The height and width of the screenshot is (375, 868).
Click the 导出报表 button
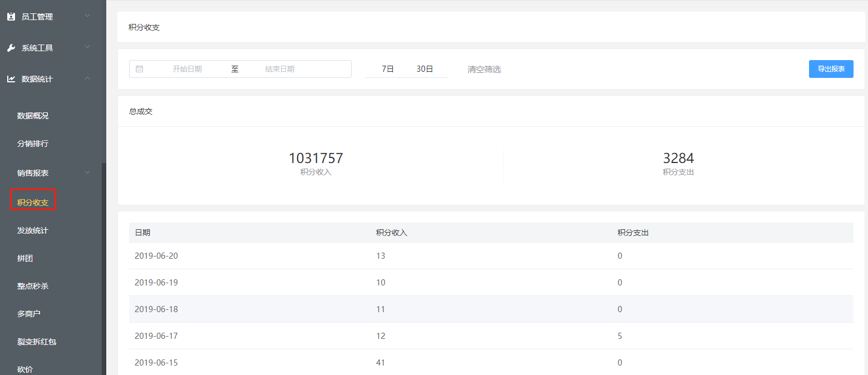[x=831, y=69]
